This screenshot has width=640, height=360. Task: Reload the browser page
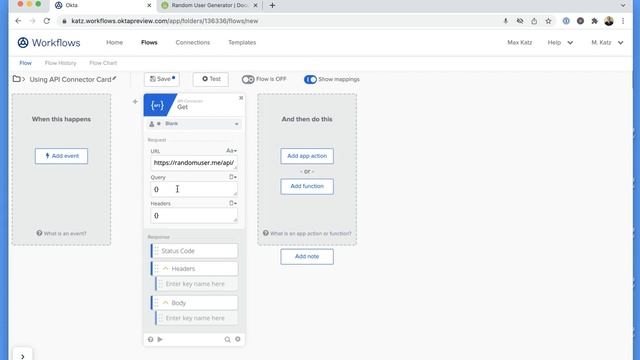(47, 21)
